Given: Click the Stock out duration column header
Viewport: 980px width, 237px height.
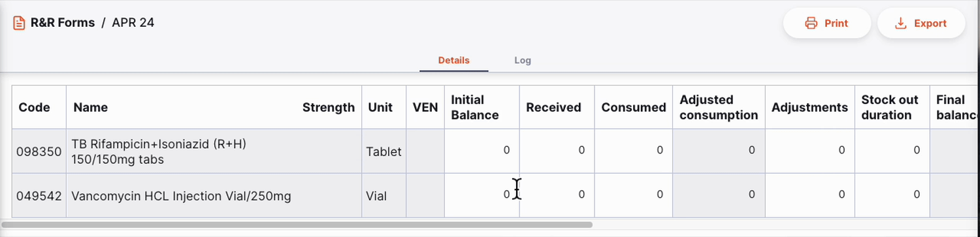Looking at the screenshot, I should (x=892, y=107).
